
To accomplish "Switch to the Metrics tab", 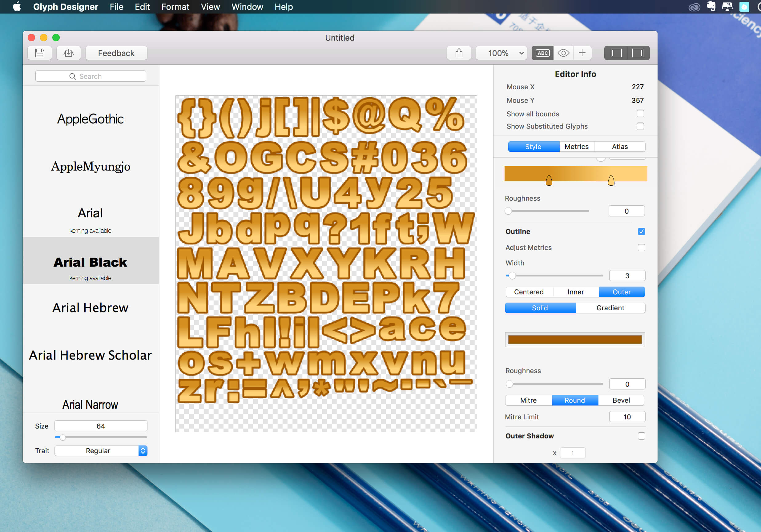I will point(576,147).
